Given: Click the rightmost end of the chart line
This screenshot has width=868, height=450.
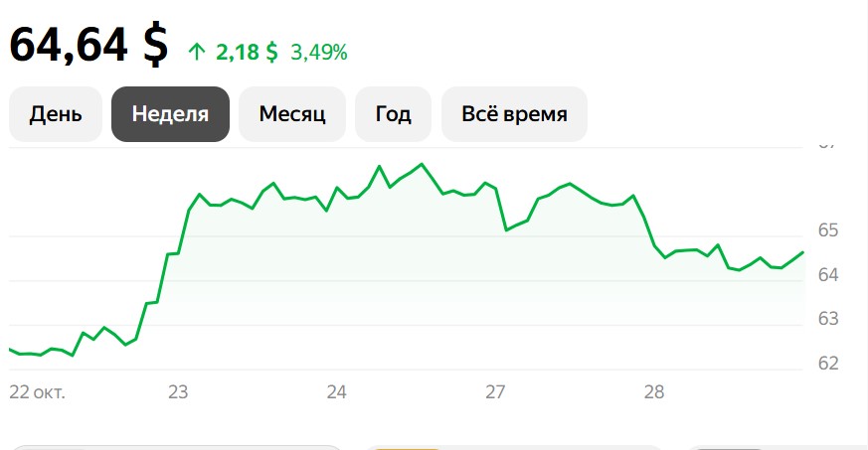Looking at the screenshot, I should click(x=802, y=252).
